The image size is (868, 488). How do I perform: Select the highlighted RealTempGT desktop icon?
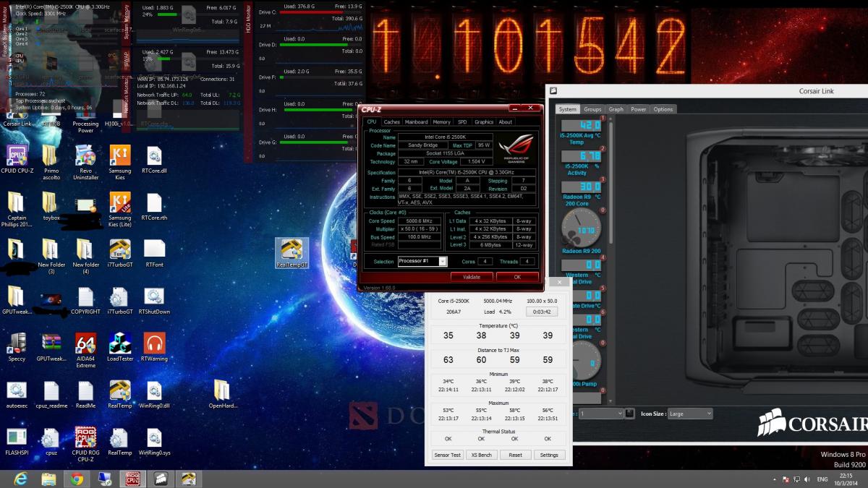tap(292, 254)
